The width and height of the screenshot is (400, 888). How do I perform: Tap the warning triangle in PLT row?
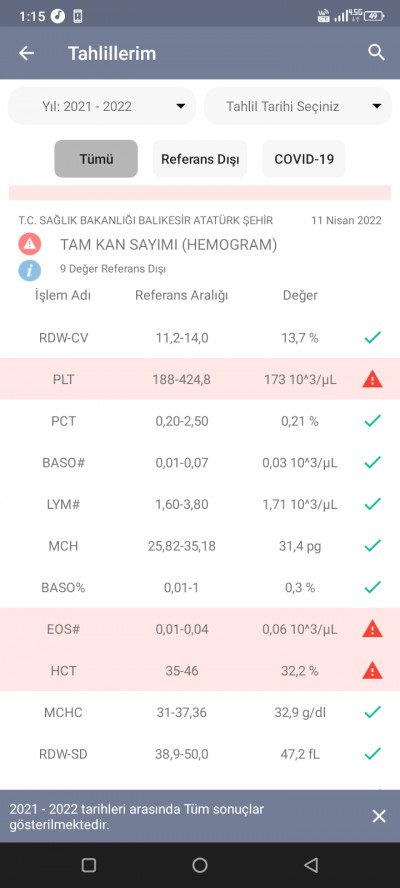click(x=372, y=379)
